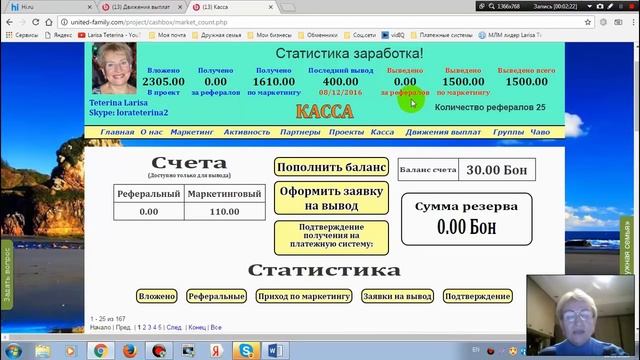The height and width of the screenshot is (360, 640).
Task: Open Google Chrome from the taskbar
Action: tap(101, 351)
